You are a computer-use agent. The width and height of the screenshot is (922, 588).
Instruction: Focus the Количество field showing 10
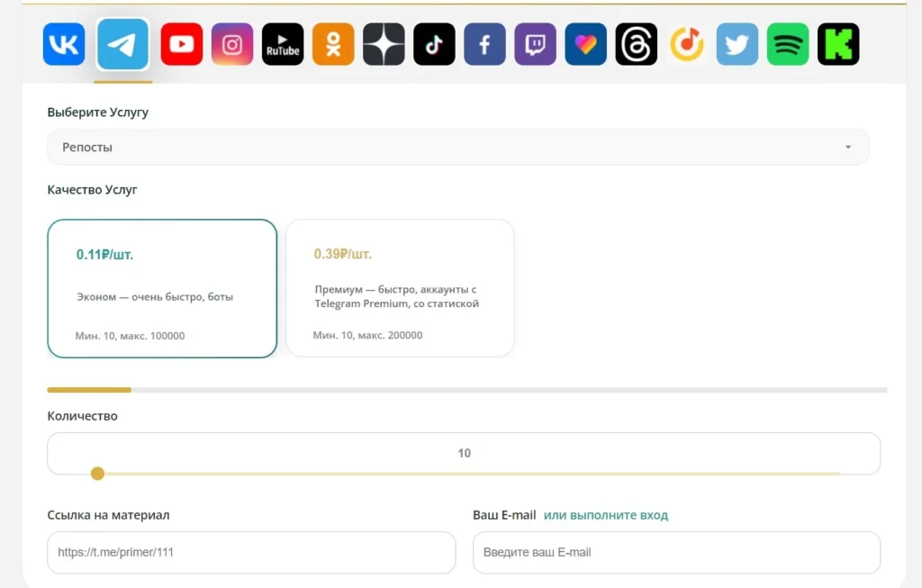point(464,453)
